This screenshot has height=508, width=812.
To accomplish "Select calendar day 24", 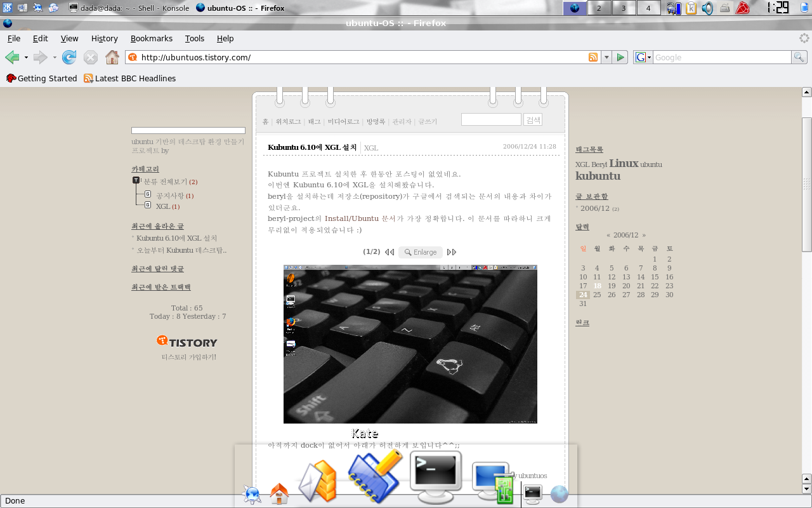I will click(583, 295).
